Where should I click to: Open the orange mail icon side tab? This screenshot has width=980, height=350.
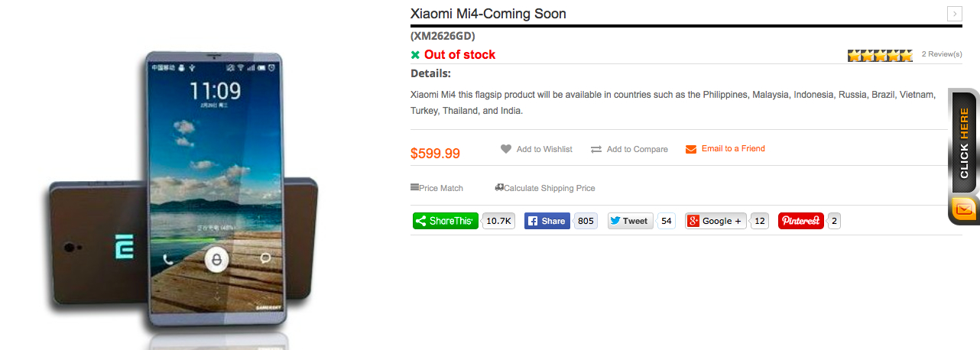[x=965, y=209]
